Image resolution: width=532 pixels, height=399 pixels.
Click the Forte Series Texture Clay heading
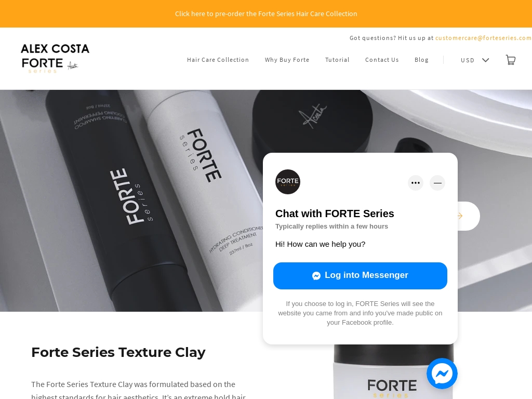(118, 352)
